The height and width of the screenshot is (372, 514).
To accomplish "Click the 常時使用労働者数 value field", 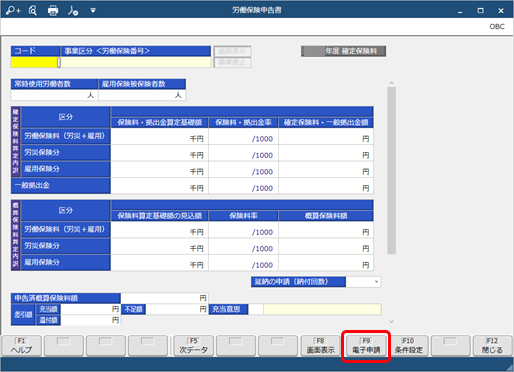I will click(x=54, y=95).
